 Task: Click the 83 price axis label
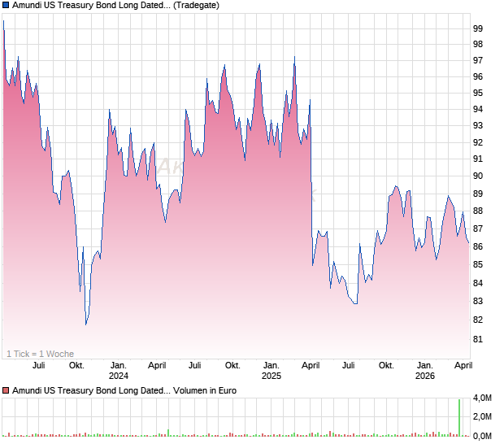[478, 301]
